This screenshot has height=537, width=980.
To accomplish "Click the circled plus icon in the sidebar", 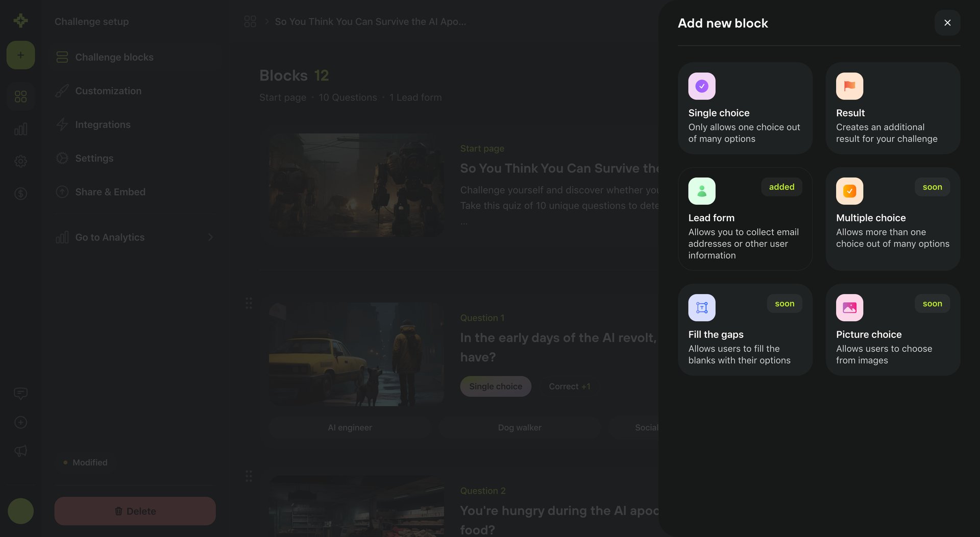I will 20,422.
